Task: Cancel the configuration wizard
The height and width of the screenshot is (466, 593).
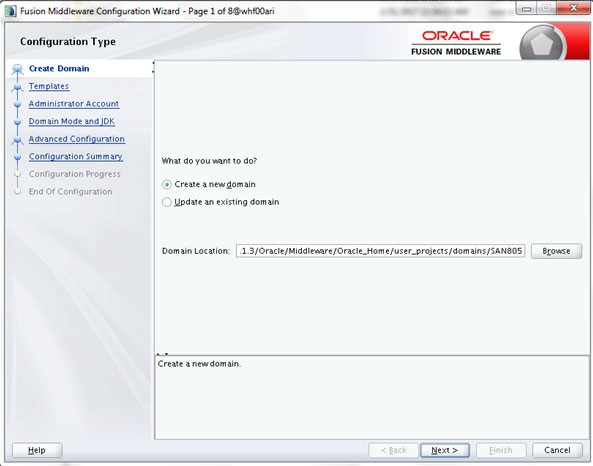Action: pos(557,450)
